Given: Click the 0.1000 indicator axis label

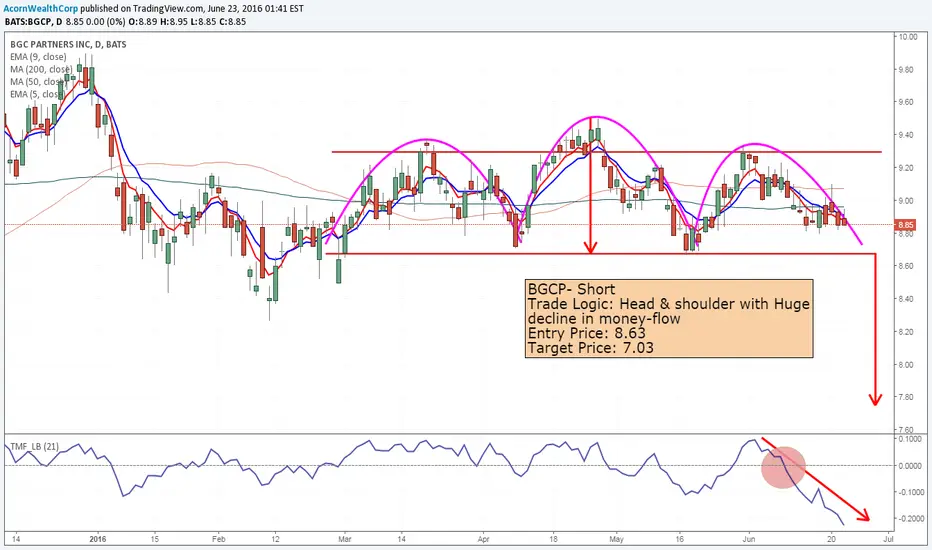Looking at the screenshot, I should click(x=911, y=439).
